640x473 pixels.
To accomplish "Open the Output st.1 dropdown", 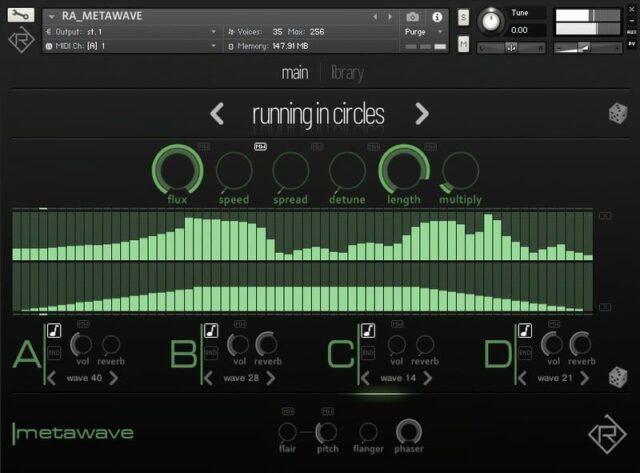I will pos(130,32).
